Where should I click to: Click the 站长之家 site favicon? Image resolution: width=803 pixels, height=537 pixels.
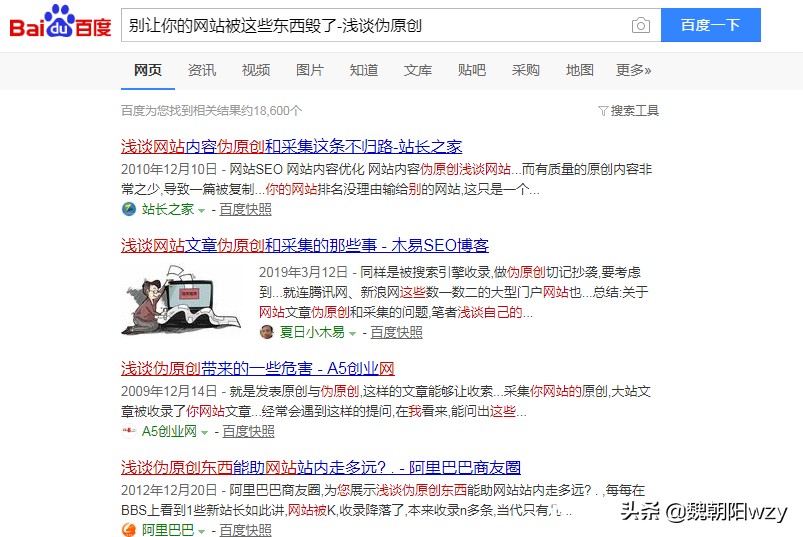point(129,209)
